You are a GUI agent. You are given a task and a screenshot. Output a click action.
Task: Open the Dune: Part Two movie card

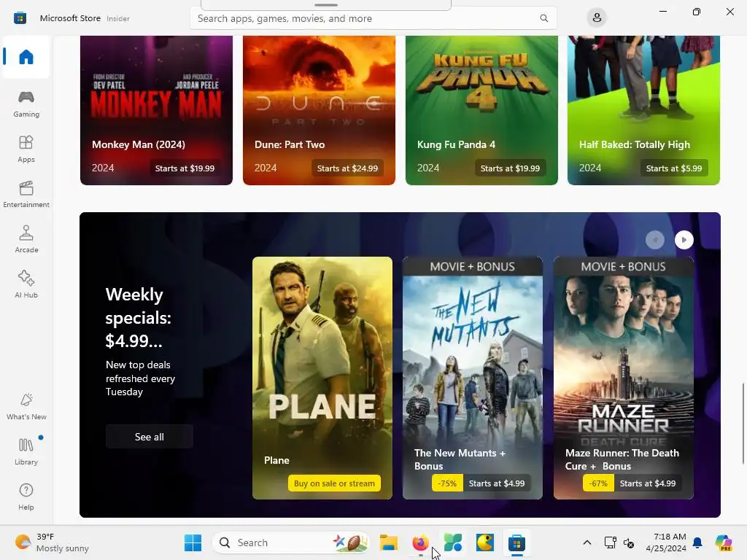pos(319,110)
